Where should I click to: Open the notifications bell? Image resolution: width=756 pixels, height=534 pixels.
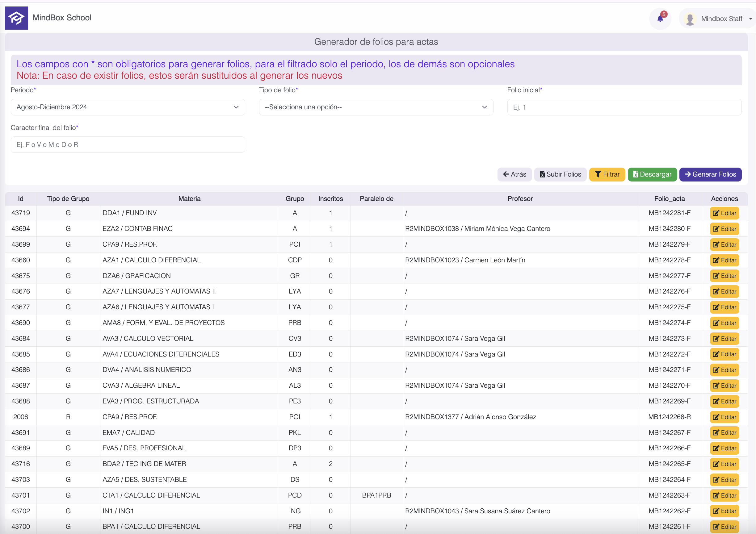(x=660, y=19)
